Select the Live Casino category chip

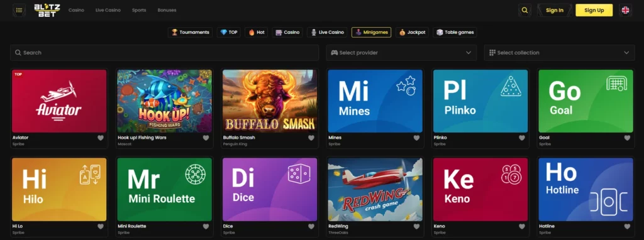(x=327, y=32)
